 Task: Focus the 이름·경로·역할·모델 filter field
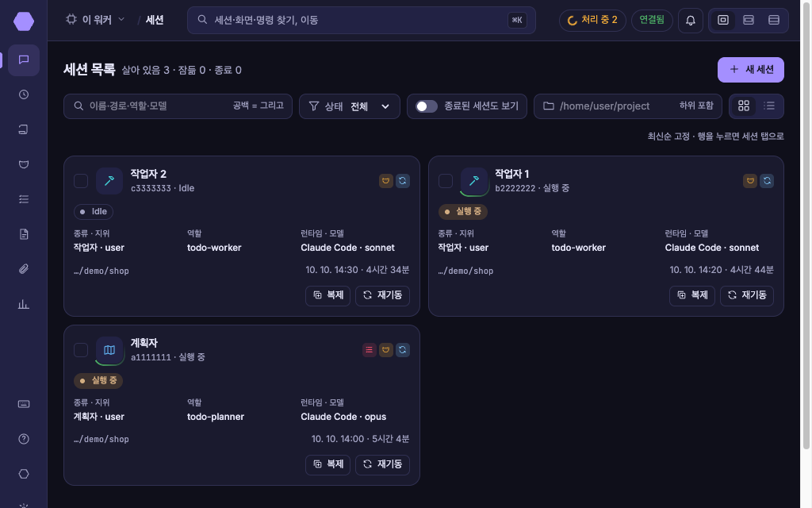click(178, 106)
